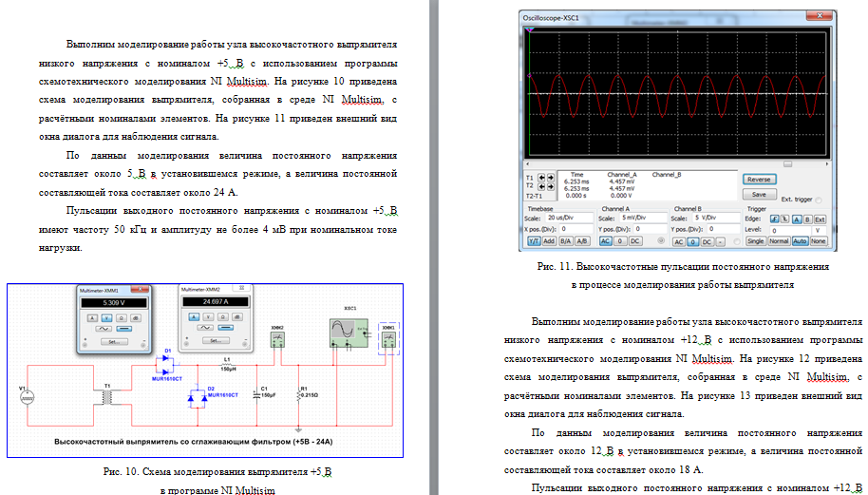Select AC waveform mode in Multimeter-XMM2
The image size is (868, 495).
(x=205, y=328)
